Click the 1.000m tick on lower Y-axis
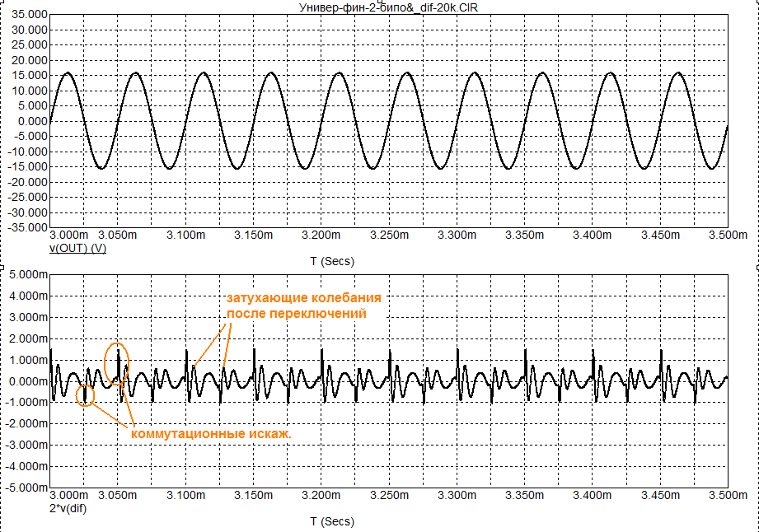 tap(29, 361)
